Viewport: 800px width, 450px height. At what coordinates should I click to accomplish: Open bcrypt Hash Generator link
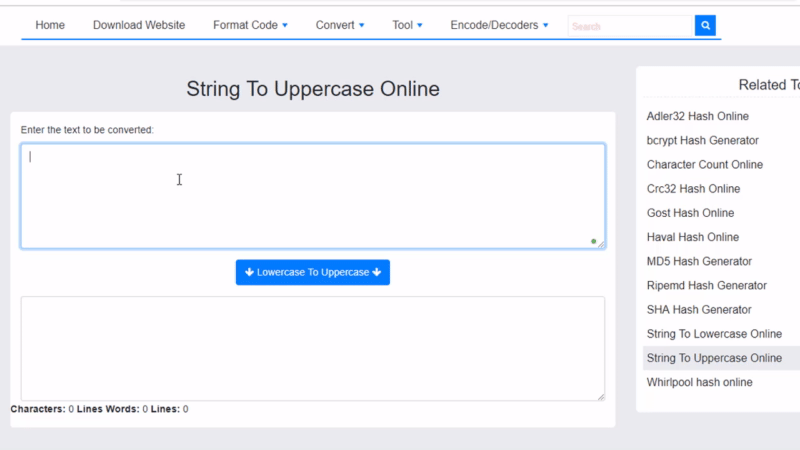(702, 140)
